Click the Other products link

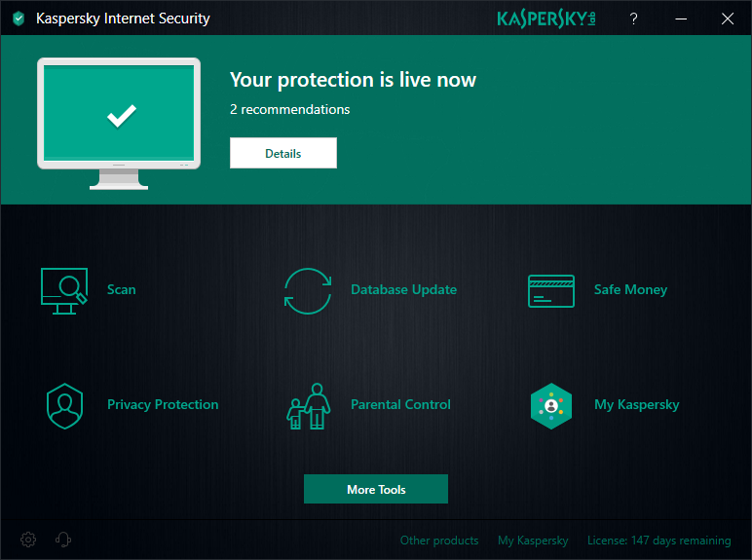(x=439, y=541)
